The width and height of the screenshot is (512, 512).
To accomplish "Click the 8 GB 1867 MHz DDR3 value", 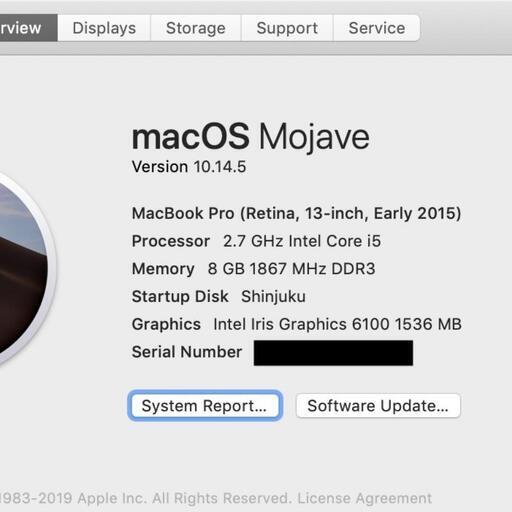I will [292, 269].
